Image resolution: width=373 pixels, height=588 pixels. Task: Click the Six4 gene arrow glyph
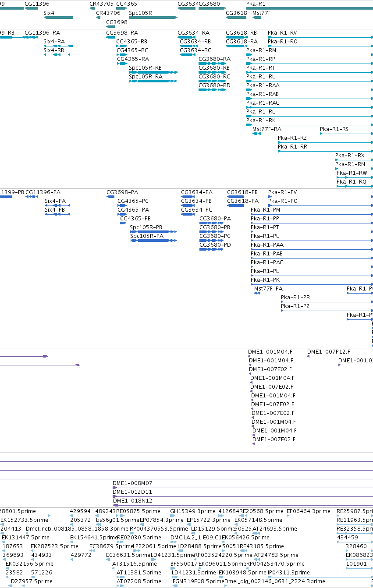coord(58,18)
